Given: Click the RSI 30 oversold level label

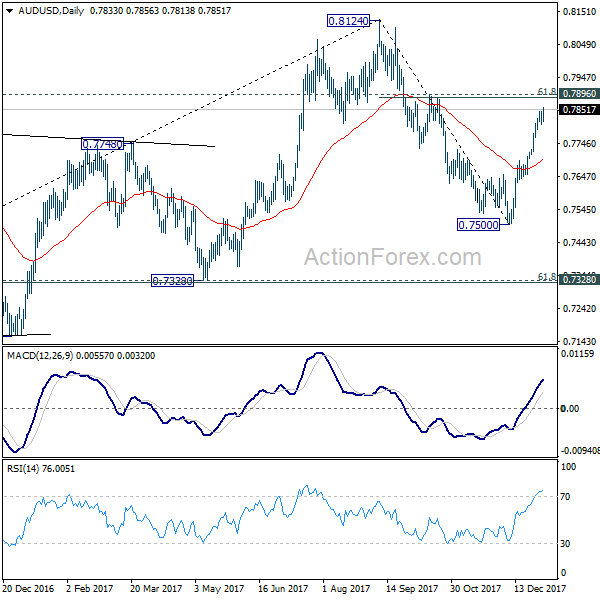Looking at the screenshot, I should click(565, 544).
